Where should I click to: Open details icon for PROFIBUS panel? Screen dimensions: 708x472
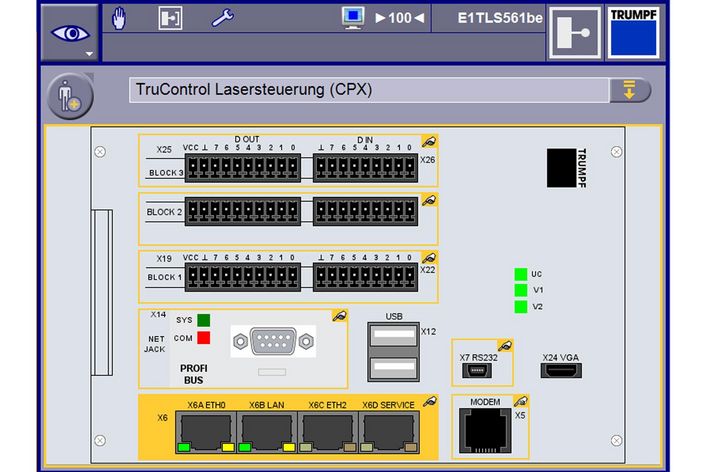[338, 315]
